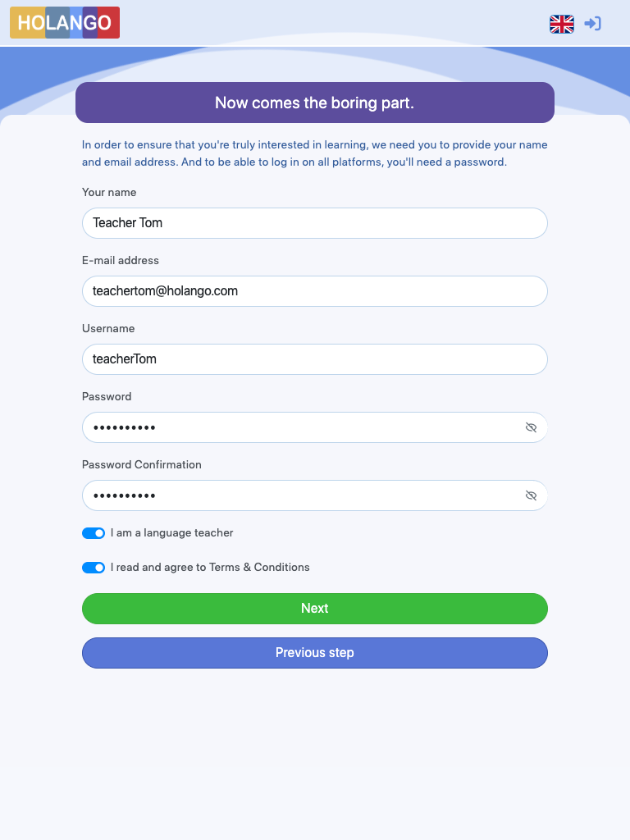
Task: Reveal the Password Confirmation text
Action: point(531,495)
